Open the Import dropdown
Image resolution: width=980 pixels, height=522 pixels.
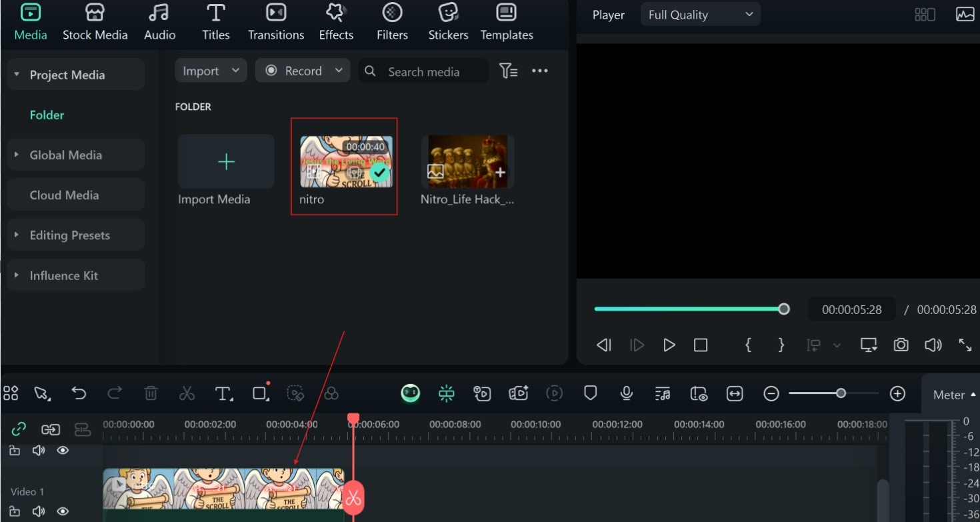[211, 70]
